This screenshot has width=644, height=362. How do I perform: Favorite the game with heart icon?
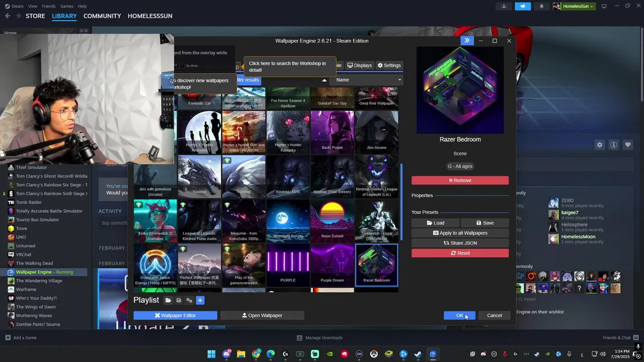pos(627,145)
